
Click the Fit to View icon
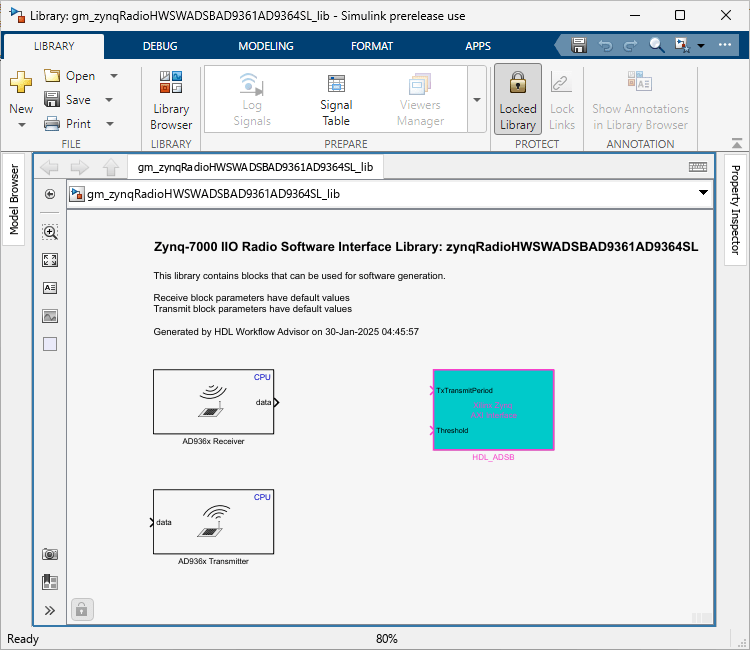pyautogui.click(x=50, y=260)
